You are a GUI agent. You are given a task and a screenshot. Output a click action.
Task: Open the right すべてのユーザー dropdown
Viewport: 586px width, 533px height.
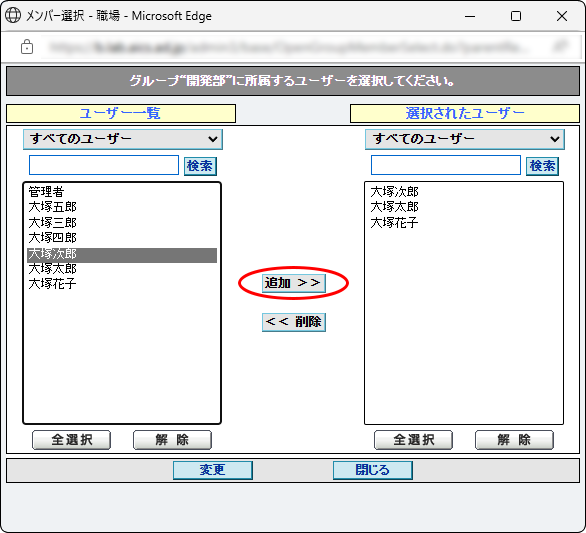click(x=465, y=139)
